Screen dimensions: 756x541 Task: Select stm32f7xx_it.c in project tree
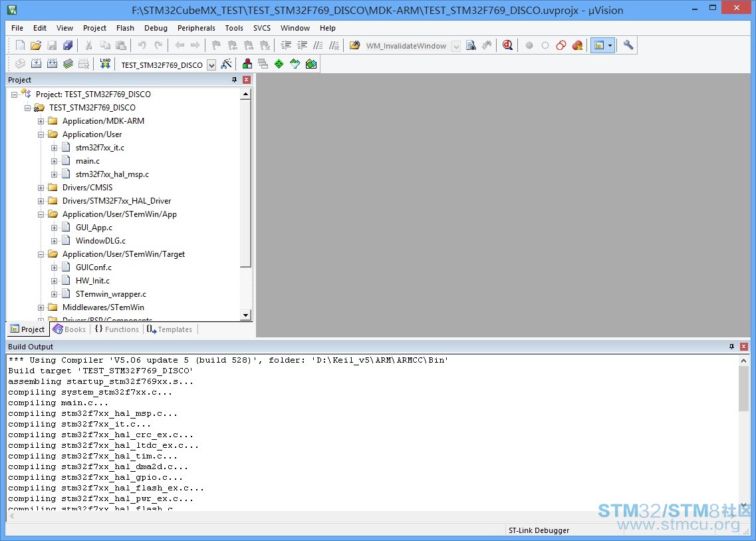[100, 148]
